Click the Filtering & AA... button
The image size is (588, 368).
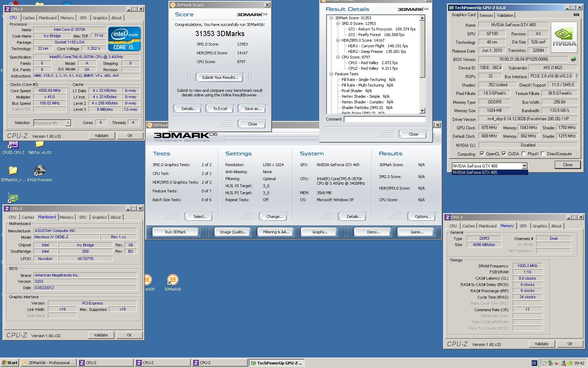tap(276, 232)
